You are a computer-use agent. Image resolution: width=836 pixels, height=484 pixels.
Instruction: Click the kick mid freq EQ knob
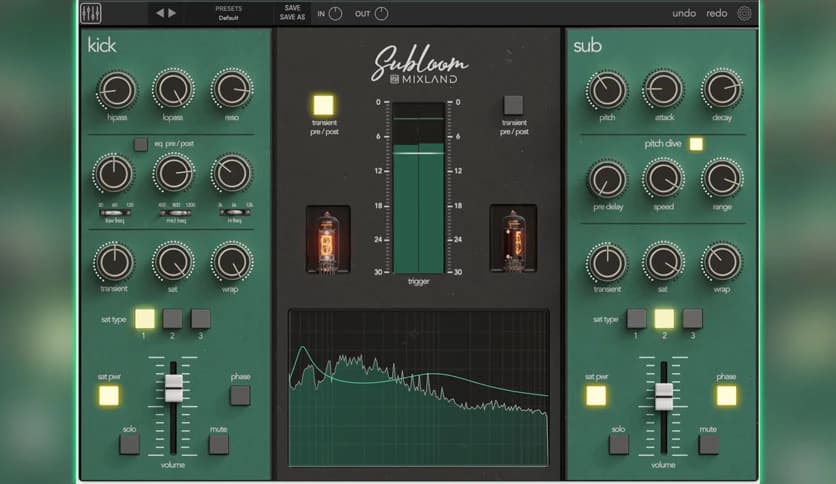pos(173,173)
